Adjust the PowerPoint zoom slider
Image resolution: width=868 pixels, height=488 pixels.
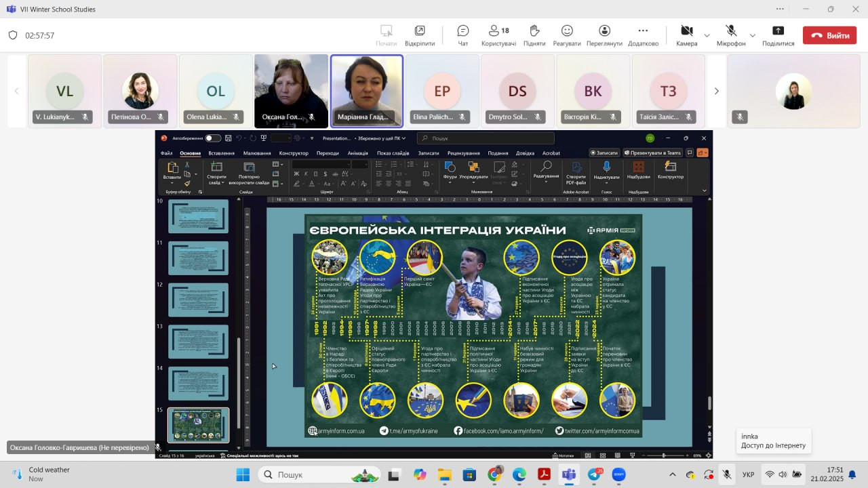pyautogui.click(x=664, y=455)
